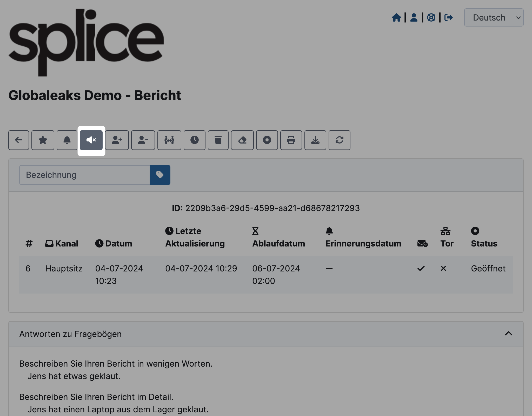Click the bell/alert notifications icon
532x416 pixels.
[67, 140]
